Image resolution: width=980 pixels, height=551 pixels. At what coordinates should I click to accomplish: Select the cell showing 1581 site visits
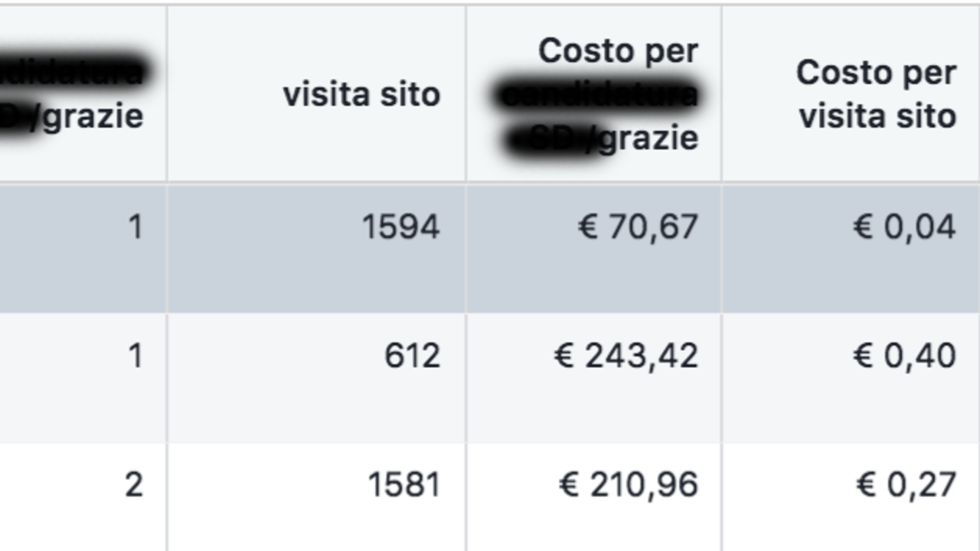coord(403,485)
